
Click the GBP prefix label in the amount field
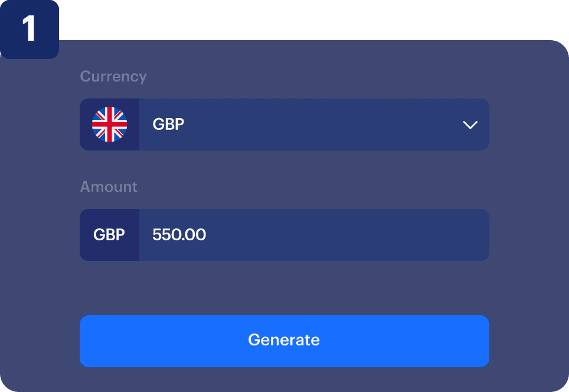click(x=109, y=234)
